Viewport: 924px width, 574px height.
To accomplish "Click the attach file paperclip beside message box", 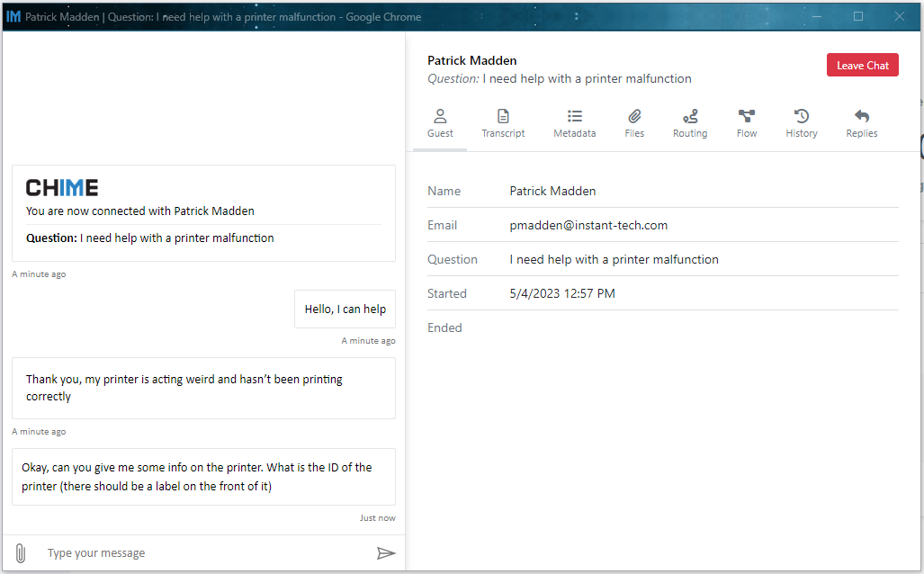I will [20, 553].
